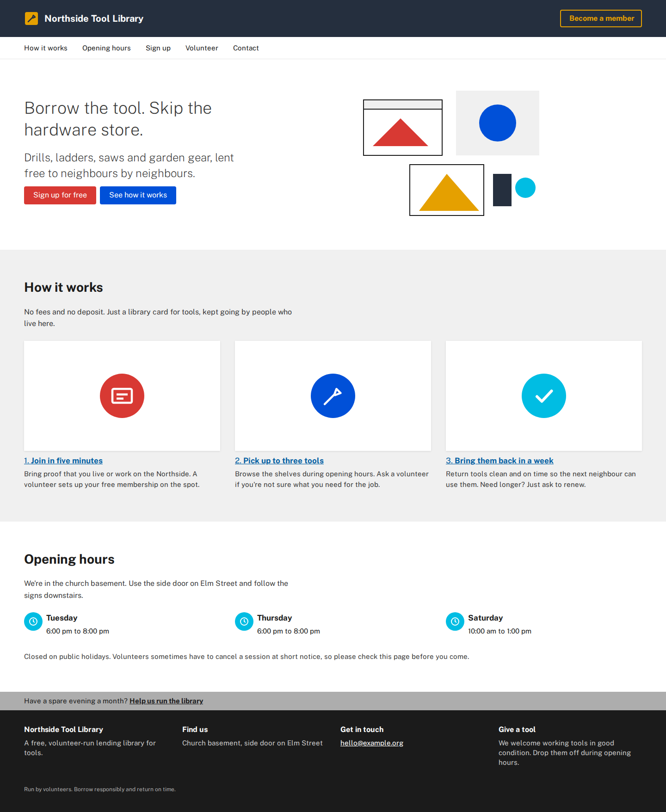
Task: Open the Contact nav item
Action: (x=246, y=48)
